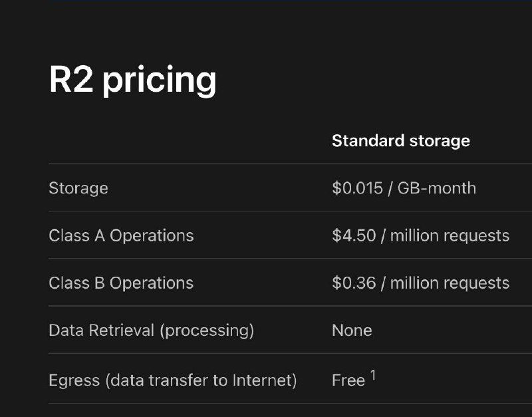Click "million requests" in the Class A row
The image size is (532, 417).
pos(450,235)
